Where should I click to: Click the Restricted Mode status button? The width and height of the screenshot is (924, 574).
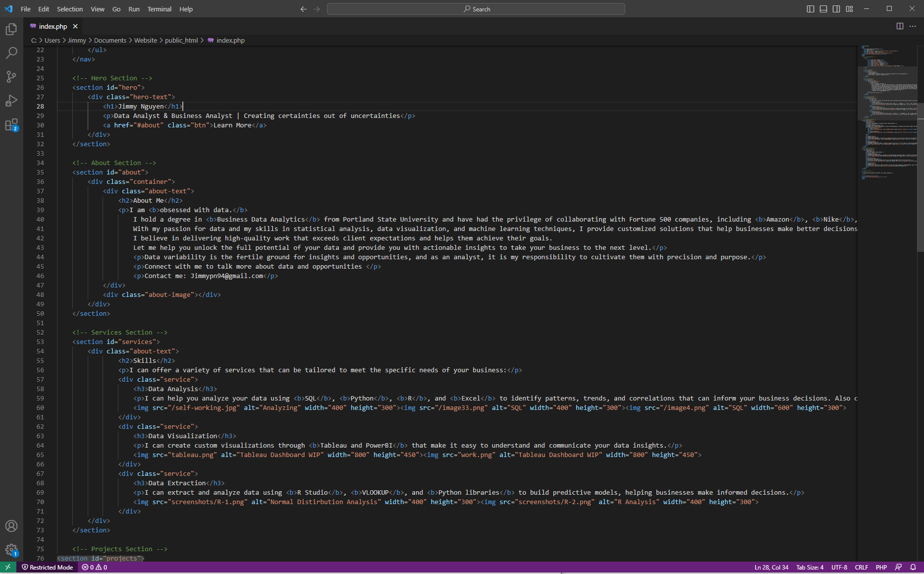point(48,568)
